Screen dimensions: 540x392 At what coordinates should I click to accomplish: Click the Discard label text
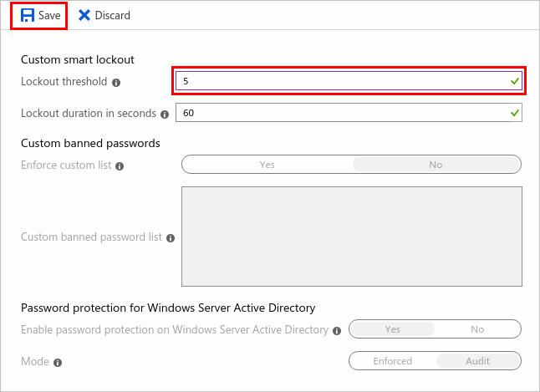(113, 16)
